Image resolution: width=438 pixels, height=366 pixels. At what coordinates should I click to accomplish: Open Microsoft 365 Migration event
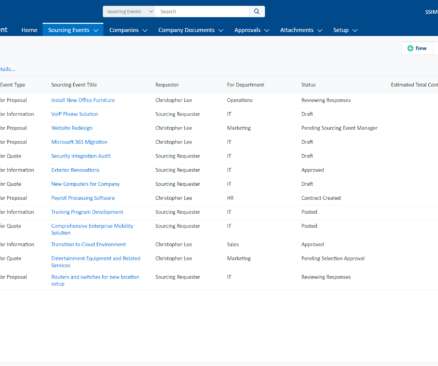pyautogui.click(x=79, y=142)
